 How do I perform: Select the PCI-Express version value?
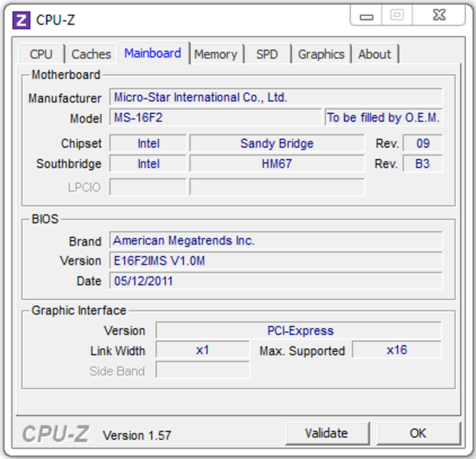point(298,330)
